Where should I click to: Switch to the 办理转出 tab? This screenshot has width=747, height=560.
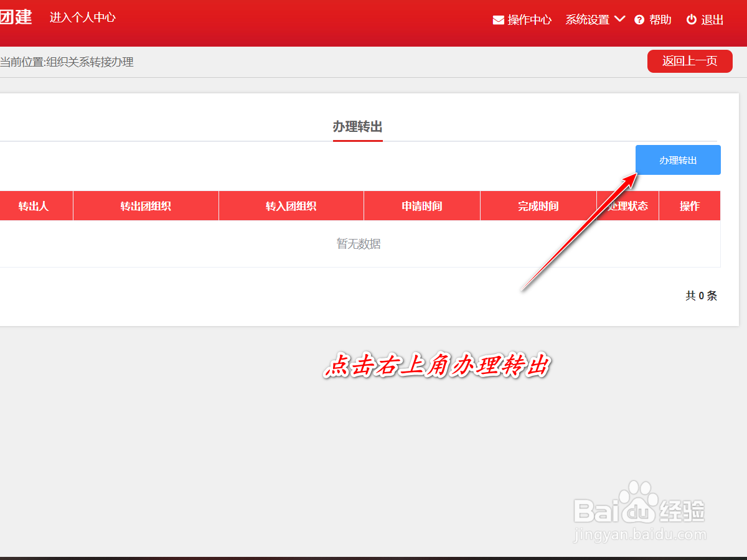coord(357,127)
